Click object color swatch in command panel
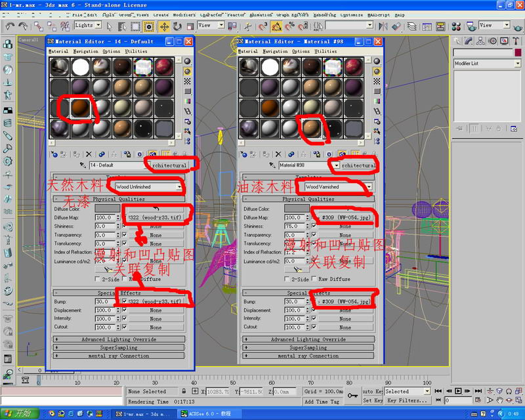Viewport: 525px width, 420px height. 518,52
